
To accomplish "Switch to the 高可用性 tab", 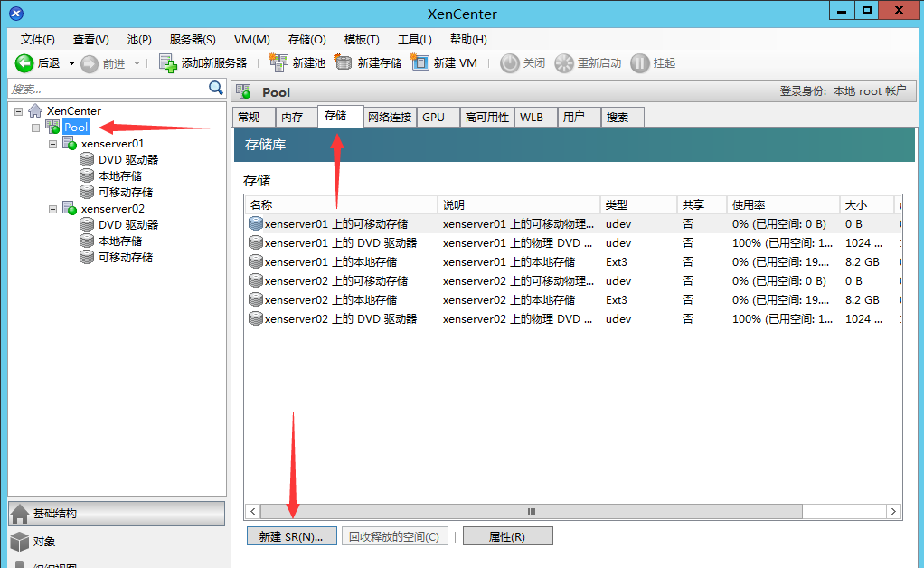I will [x=487, y=118].
